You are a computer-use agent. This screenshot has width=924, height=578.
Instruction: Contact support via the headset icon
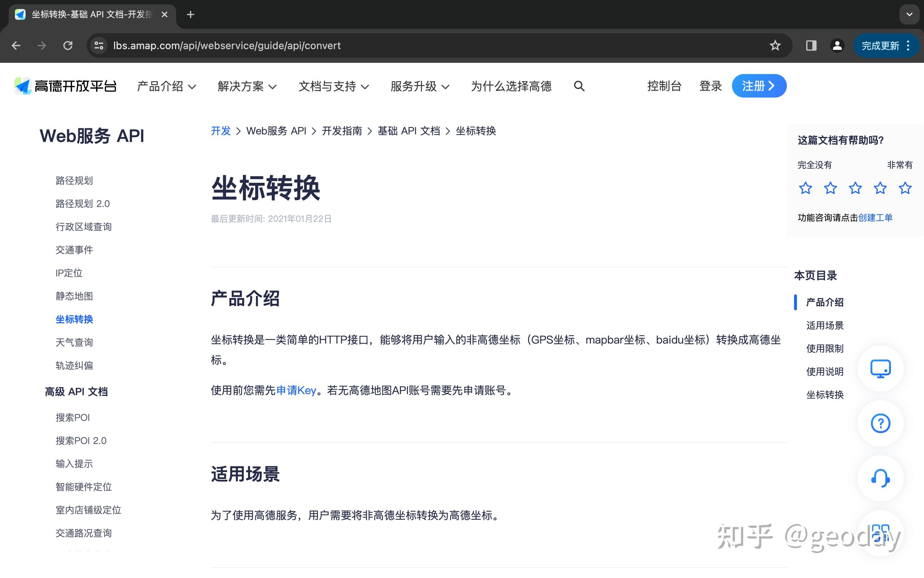(880, 478)
